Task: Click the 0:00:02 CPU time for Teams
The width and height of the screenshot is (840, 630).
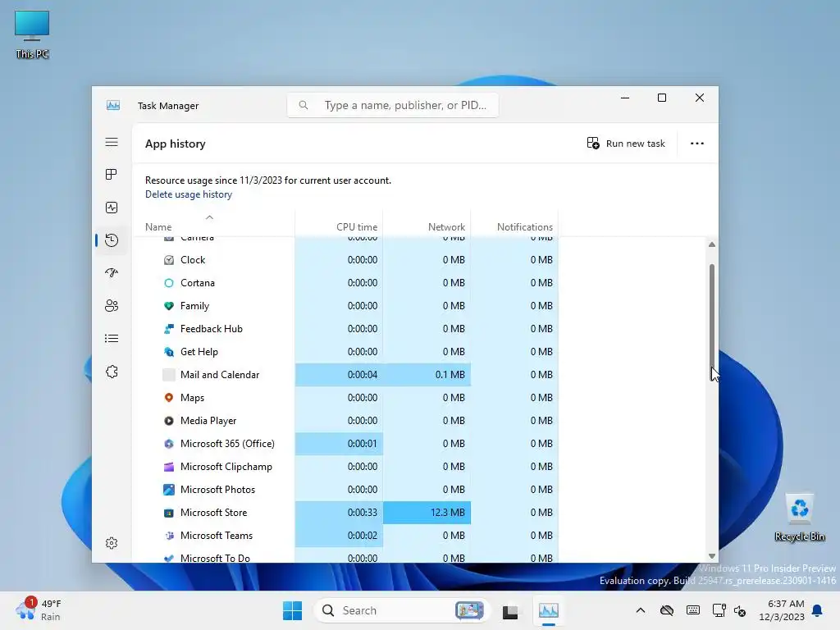Action: tap(362, 536)
